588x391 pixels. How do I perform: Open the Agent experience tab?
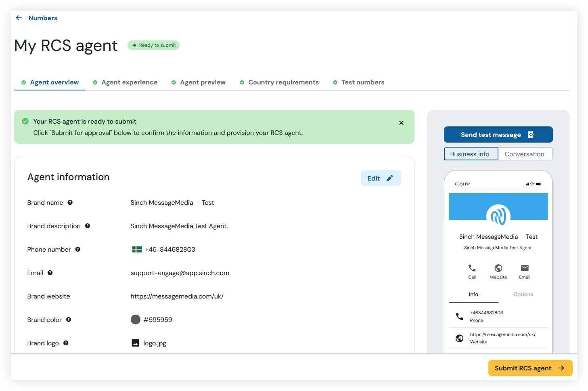125,82
